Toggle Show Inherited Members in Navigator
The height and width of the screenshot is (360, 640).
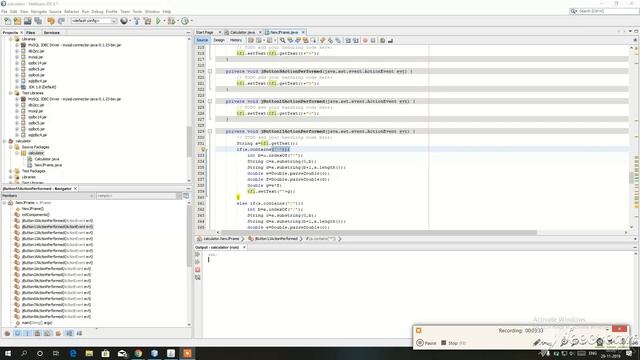coord(7,333)
